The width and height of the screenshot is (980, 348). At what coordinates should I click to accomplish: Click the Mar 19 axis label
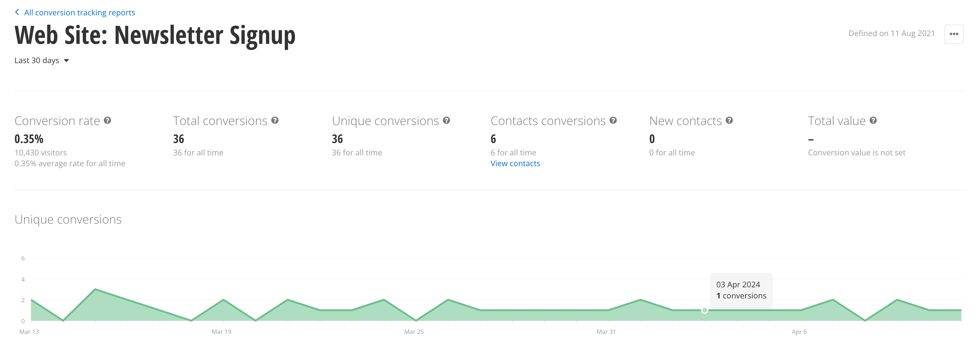click(222, 332)
